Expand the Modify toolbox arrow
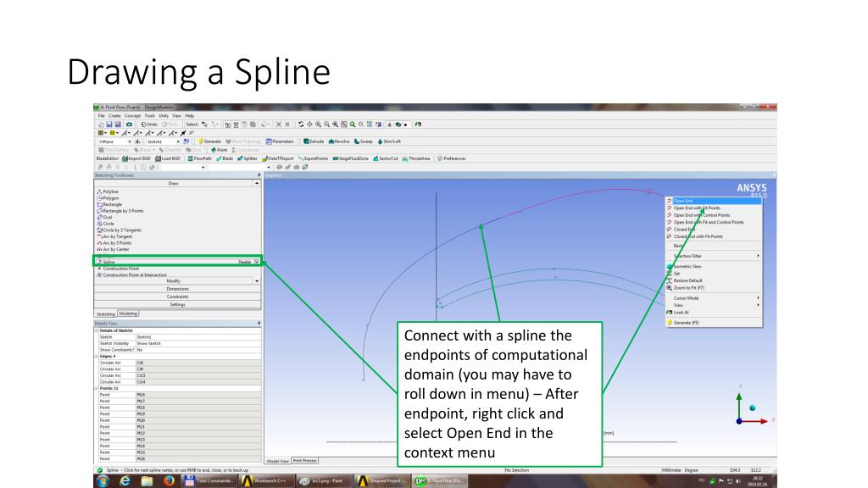This screenshot has height=488, width=868. (x=257, y=281)
